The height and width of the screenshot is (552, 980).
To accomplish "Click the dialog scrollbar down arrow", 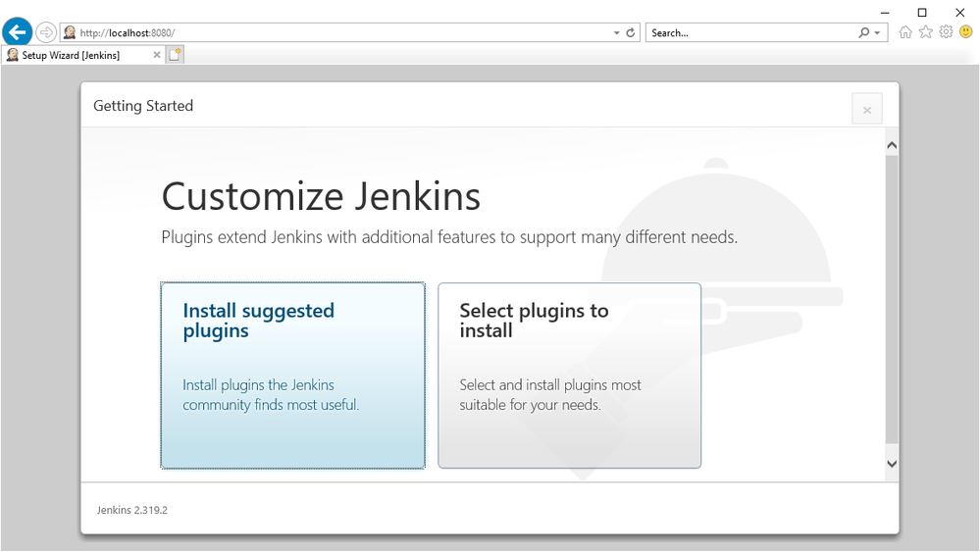I will click(x=892, y=464).
